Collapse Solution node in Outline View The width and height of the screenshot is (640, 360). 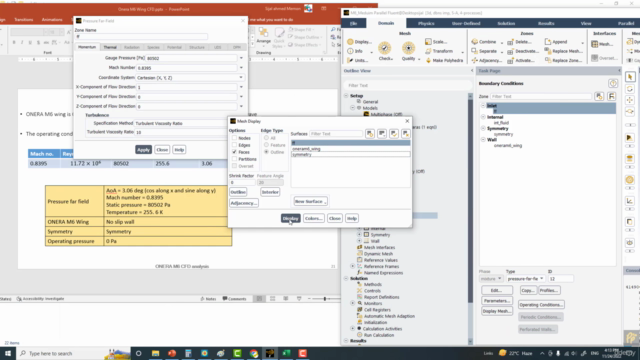tap(346, 278)
